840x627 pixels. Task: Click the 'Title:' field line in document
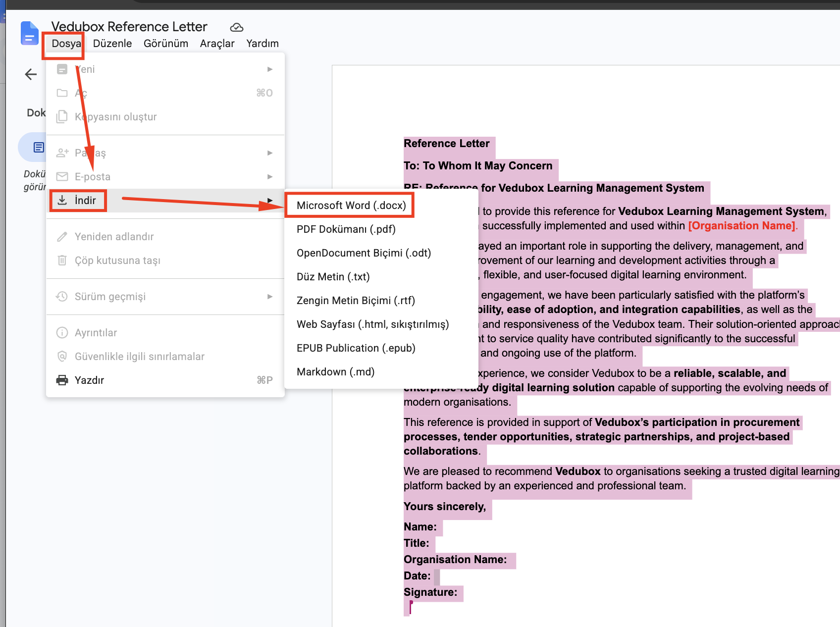point(417,543)
